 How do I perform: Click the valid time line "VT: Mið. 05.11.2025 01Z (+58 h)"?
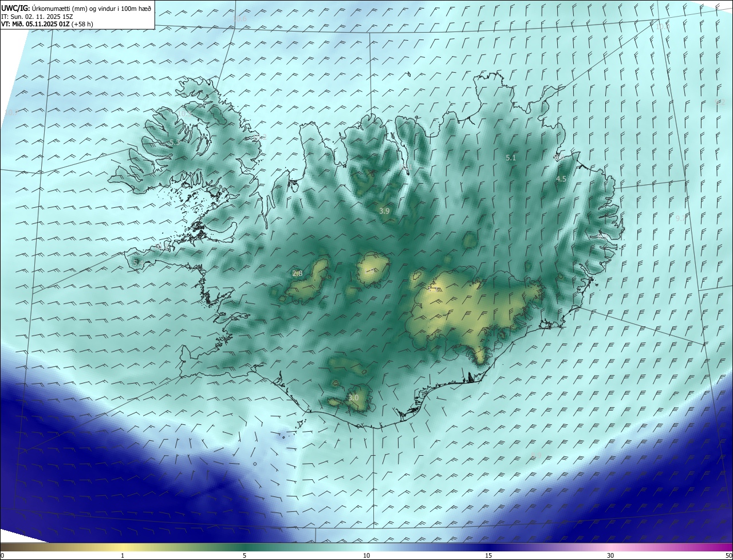click(x=47, y=24)
